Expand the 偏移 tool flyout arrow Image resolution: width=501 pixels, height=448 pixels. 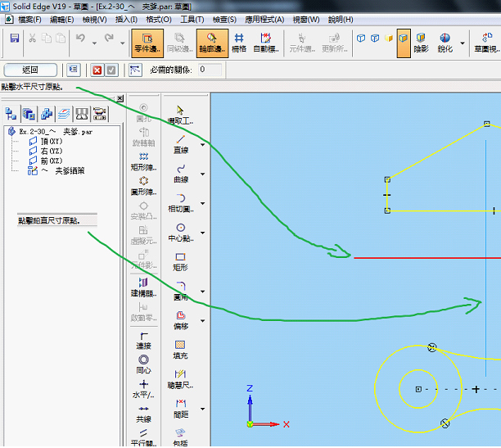tap(202, 321)
